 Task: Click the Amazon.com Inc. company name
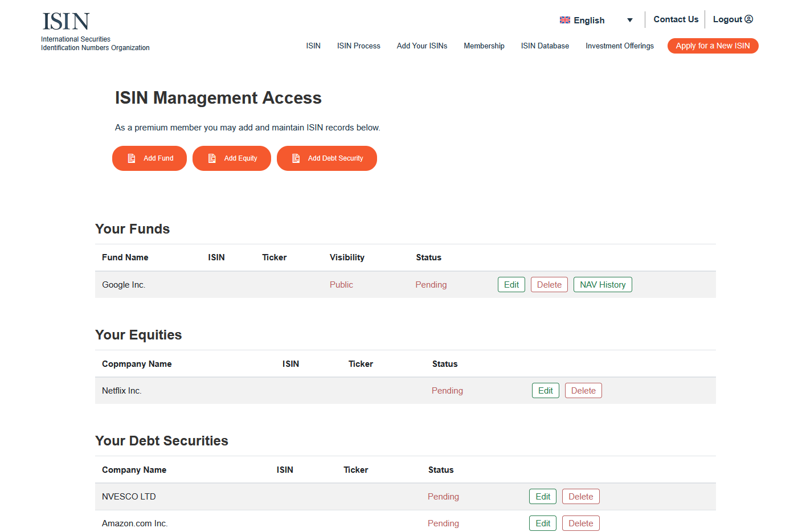coord(135,523)
